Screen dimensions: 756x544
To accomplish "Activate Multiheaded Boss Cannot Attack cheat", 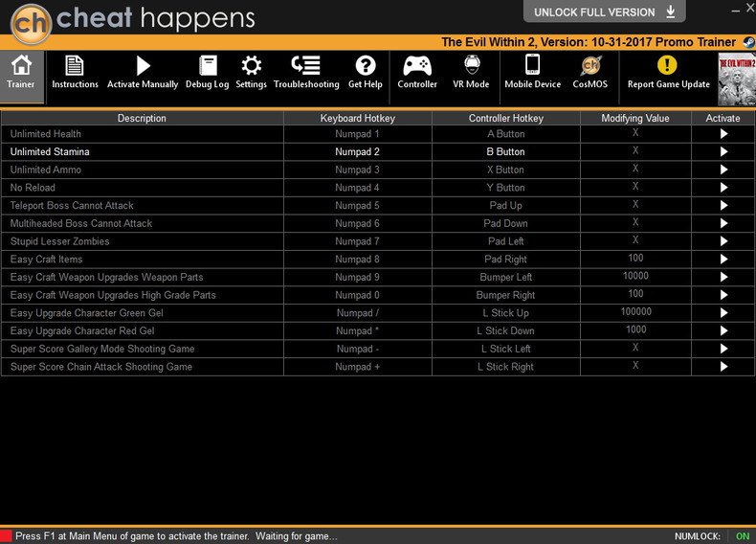I will click(x=723, y=223).
